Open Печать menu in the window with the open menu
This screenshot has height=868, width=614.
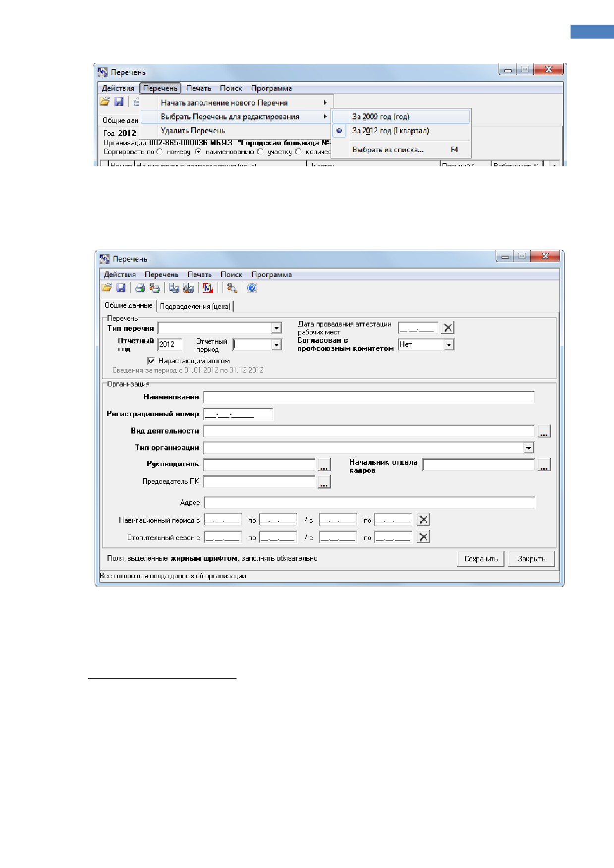(199, 88)
